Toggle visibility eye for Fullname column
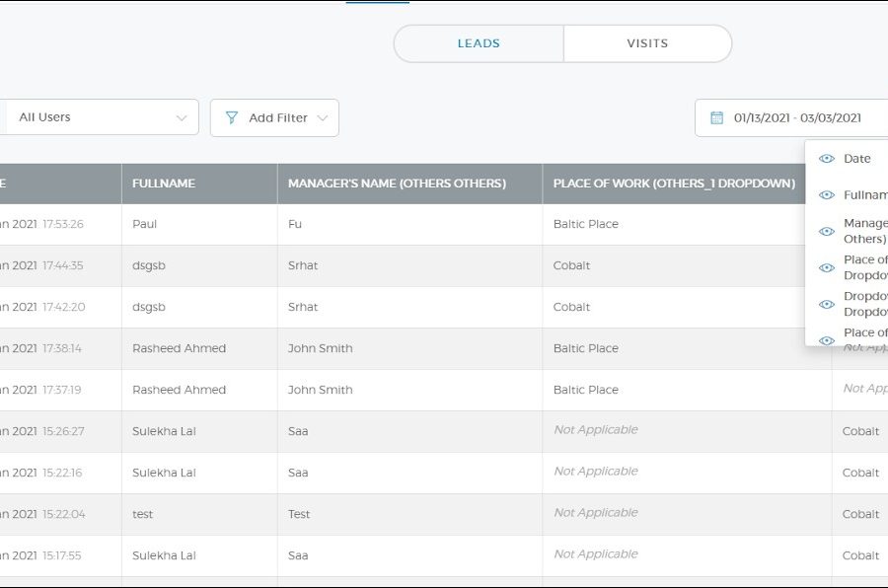This screenshot has width=888, height=588. (x=827, y=195)
